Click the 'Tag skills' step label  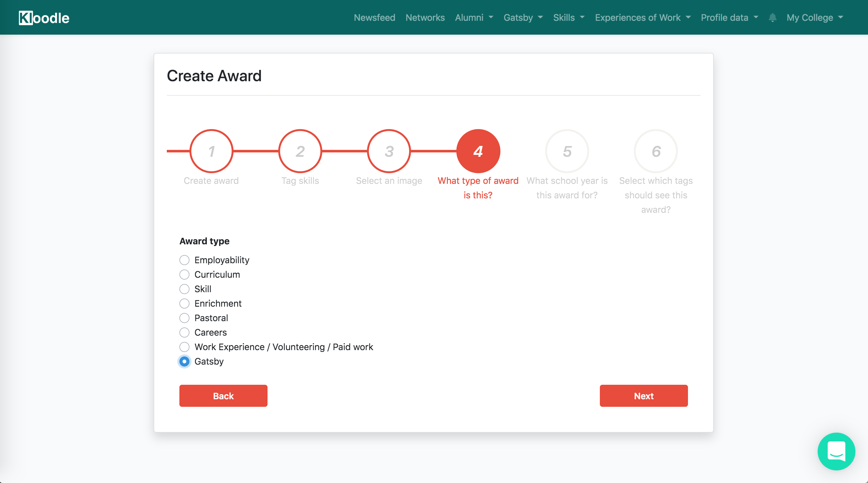300,181
